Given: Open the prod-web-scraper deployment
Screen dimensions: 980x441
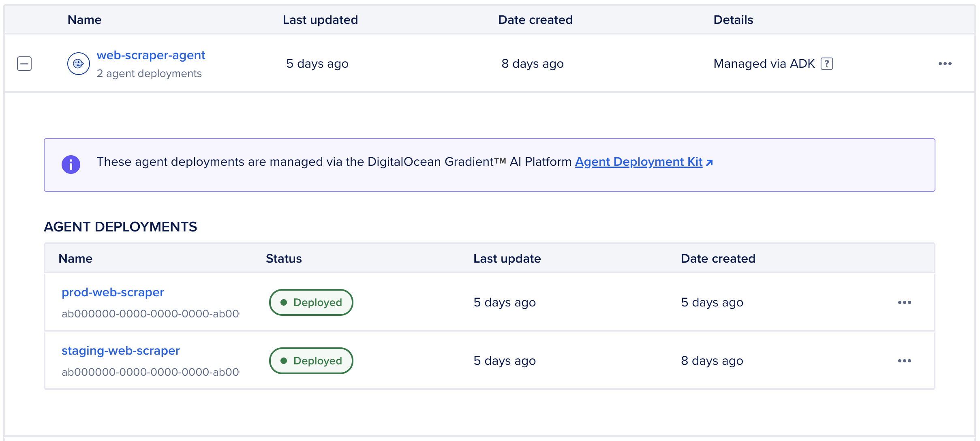Looking at the screenshot, I should 113,292.
